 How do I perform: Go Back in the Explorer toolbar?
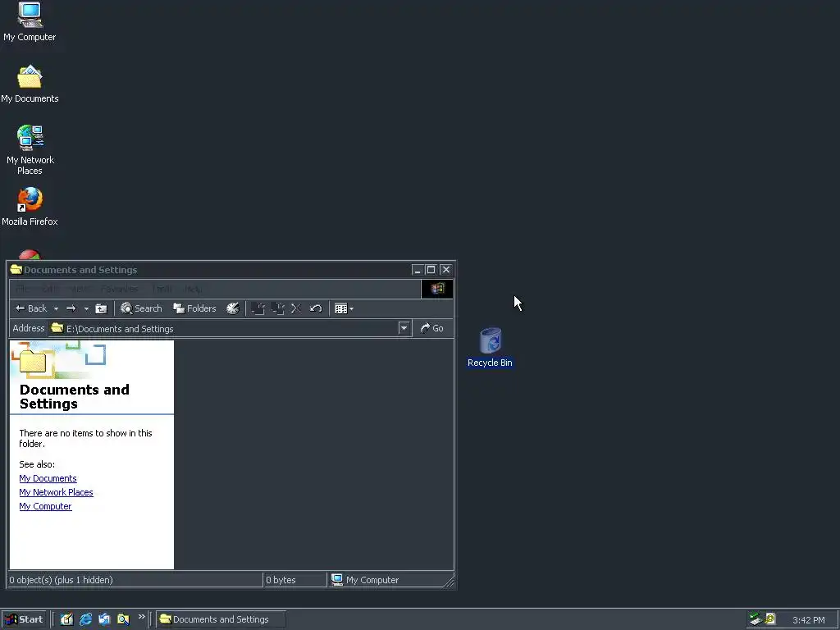pyautogui.click(x=31, y=308)
